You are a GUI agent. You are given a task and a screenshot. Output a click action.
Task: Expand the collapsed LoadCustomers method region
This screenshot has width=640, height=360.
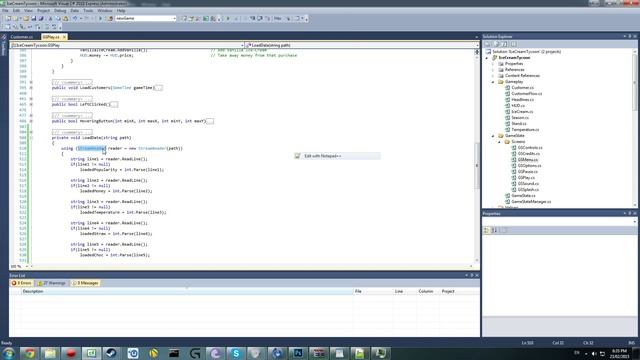click(31, 88)
